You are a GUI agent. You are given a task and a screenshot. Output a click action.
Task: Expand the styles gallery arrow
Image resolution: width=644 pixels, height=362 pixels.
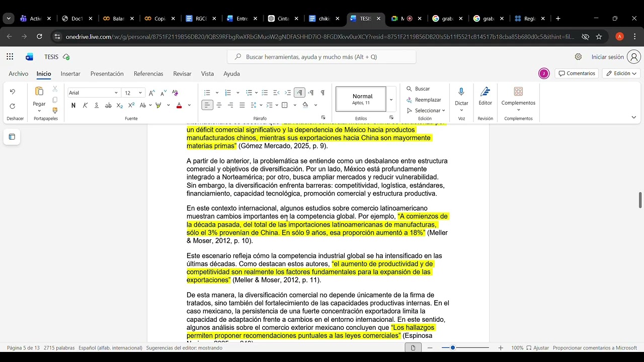pos(391,100)
